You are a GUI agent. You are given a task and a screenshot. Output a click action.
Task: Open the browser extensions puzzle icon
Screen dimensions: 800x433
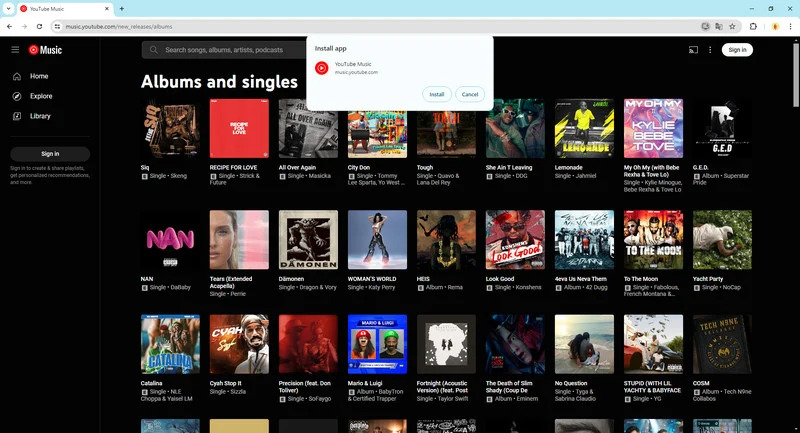pyautogui.click(x=752, y=26)
